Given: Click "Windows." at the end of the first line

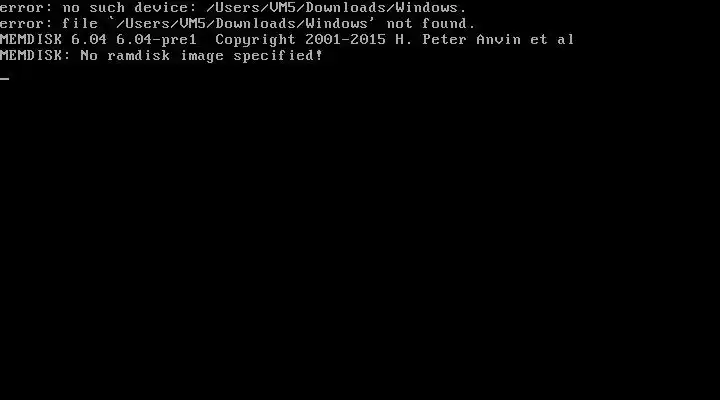Looking at the screenshot, I should 431,8.
